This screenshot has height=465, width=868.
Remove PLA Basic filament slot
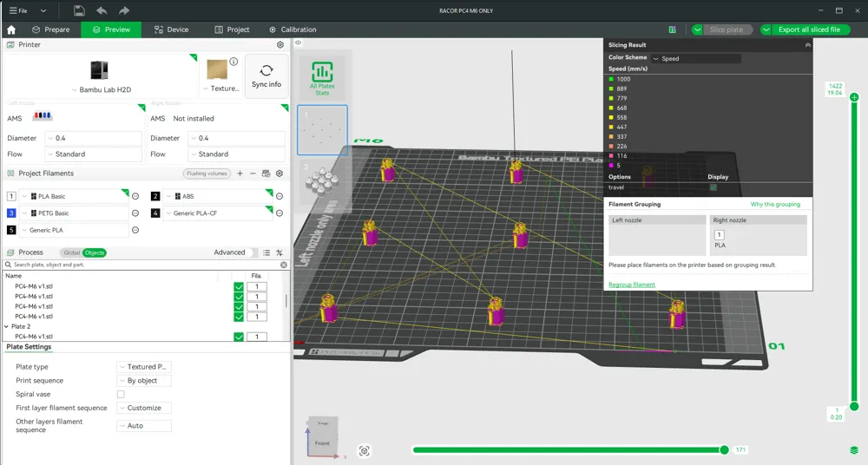tap(135, 196)
